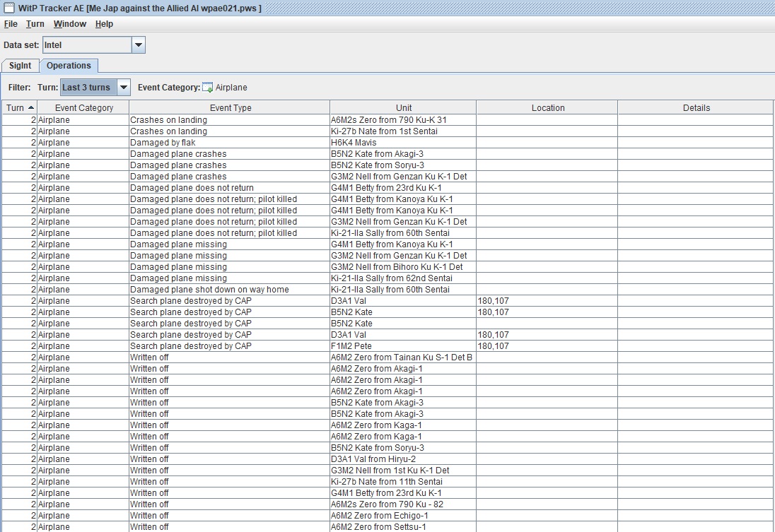The image size is (775, 532).
Task: Sort by the Details column header
Action: point(696,107)
